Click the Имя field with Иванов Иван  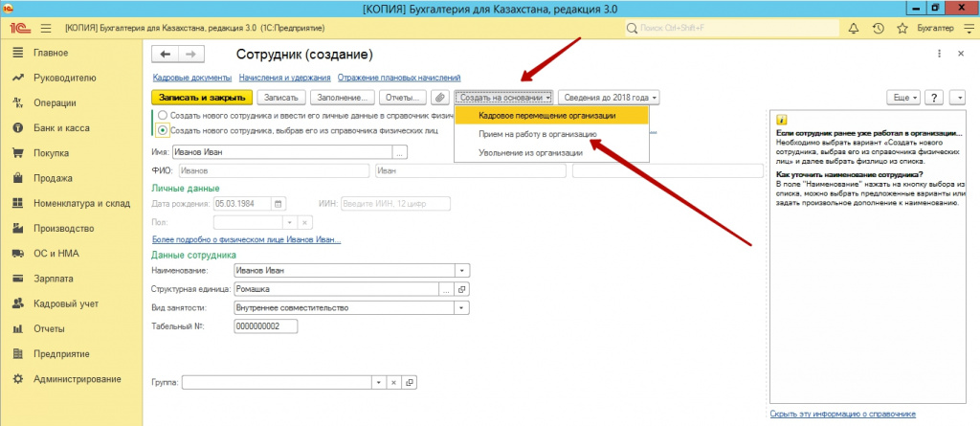click(x=282, y=151)
